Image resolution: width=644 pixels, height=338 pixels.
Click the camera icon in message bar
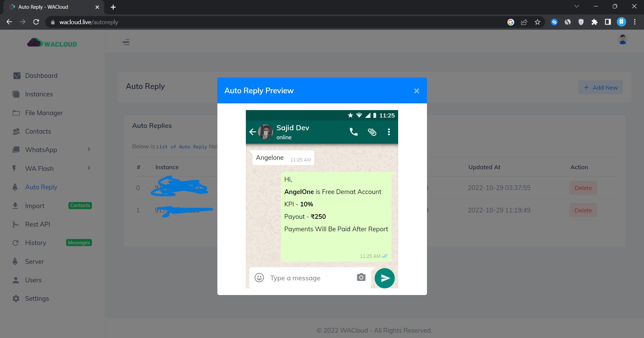click(x=361, y=277)
